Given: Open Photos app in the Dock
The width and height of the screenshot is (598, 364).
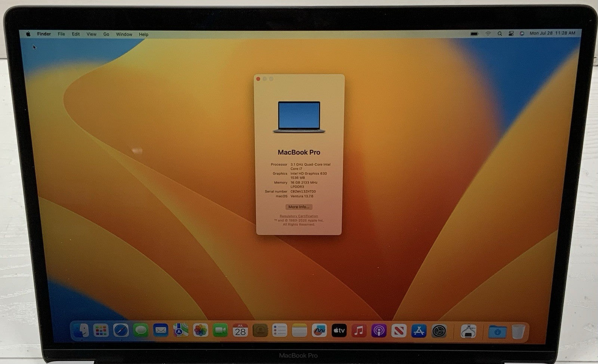Looking at the screenshot, I should [x=201, y=331].
